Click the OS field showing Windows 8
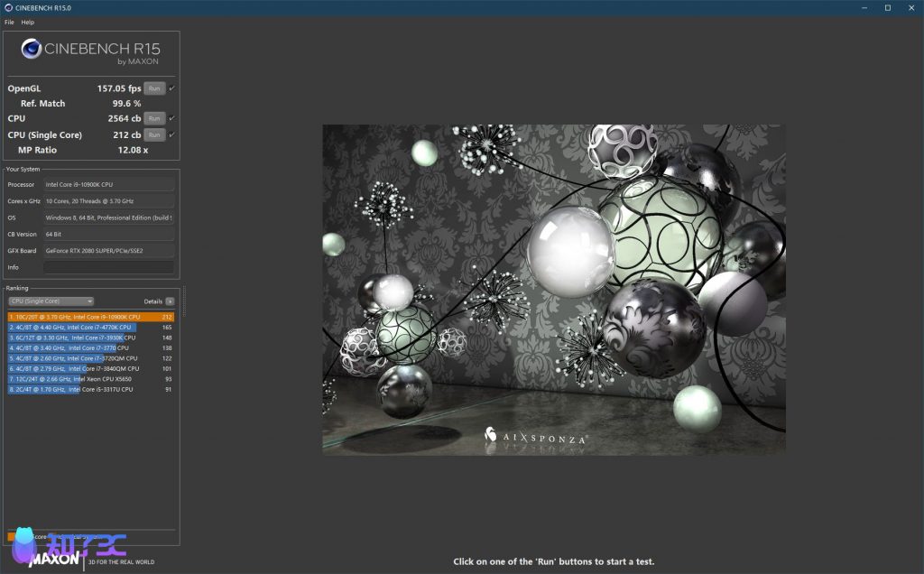Screen dimensions: 924x574 pos(109,218)
